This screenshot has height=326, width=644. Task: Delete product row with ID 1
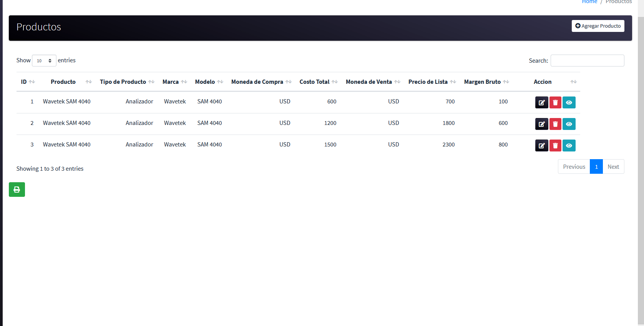tap(555, 103)
